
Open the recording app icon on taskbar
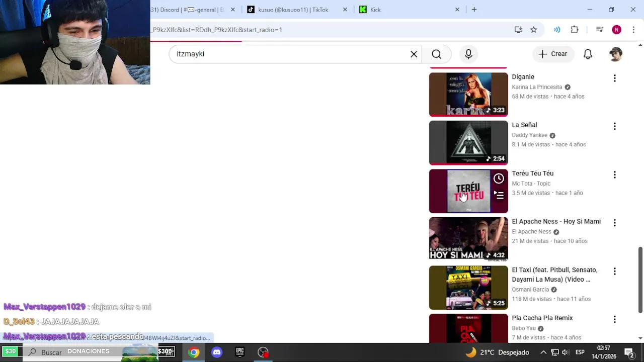click(x=263, y=352)
